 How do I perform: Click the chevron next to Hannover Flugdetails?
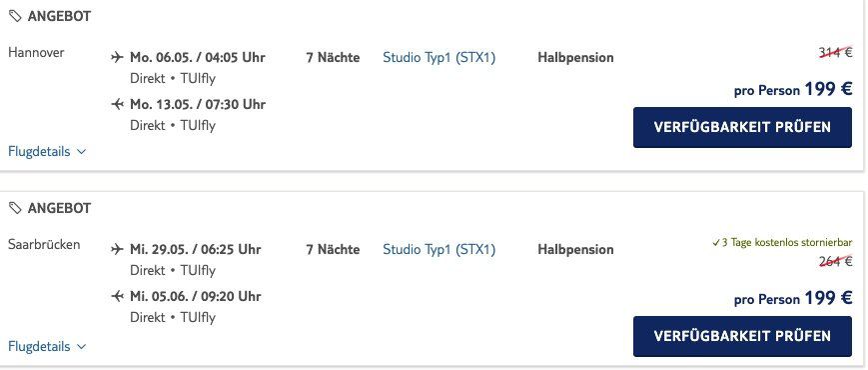coord(81,152)
